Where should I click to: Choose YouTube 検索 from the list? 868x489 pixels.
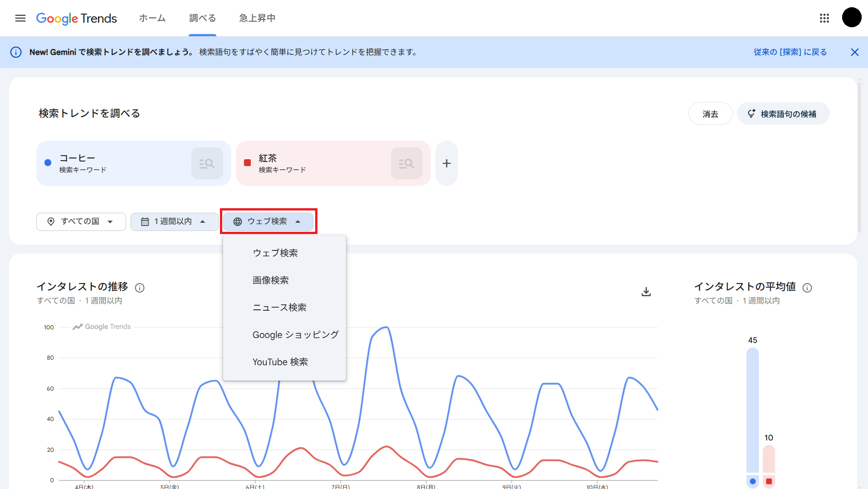284,362
